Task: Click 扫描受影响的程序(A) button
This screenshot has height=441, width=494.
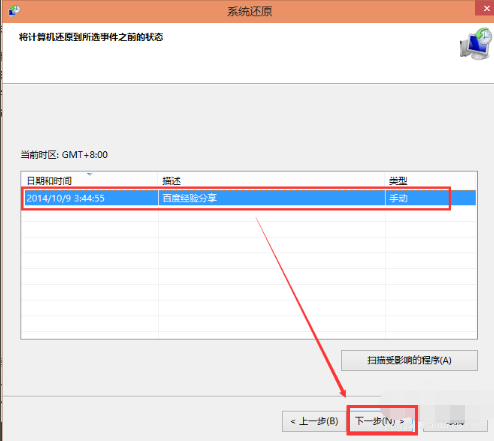Action: click(409, 360)
